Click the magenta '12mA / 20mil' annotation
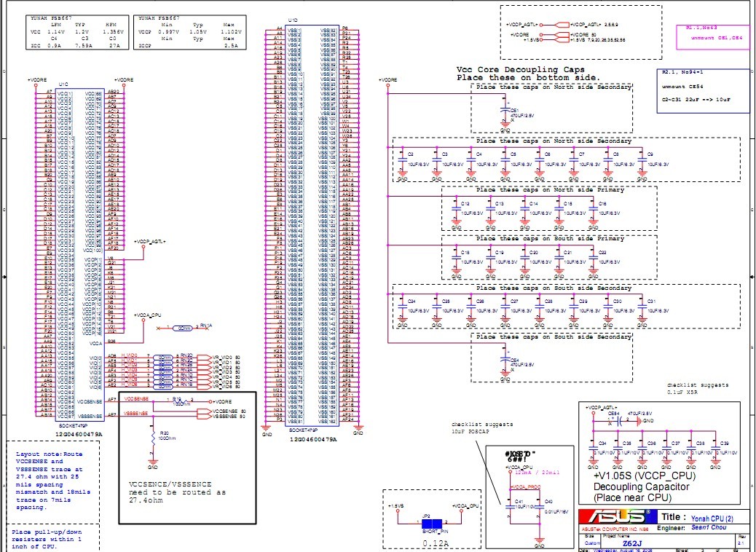The width and height of the screenshot is (756, 552). point(537,473)
